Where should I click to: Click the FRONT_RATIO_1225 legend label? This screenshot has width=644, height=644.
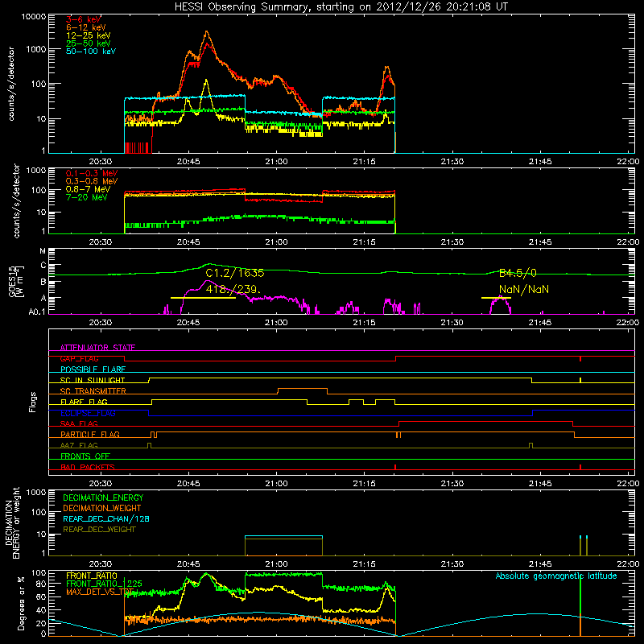(x=104, y=584)
